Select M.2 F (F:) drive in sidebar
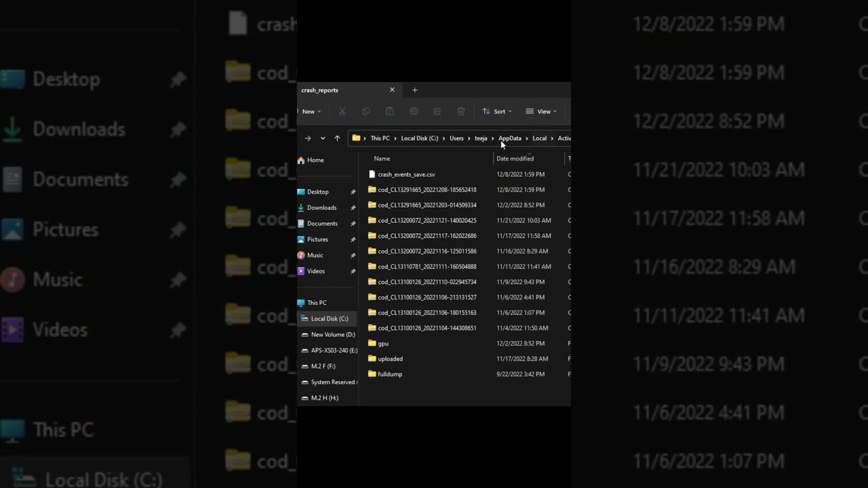868x488 pixels. 323,366
